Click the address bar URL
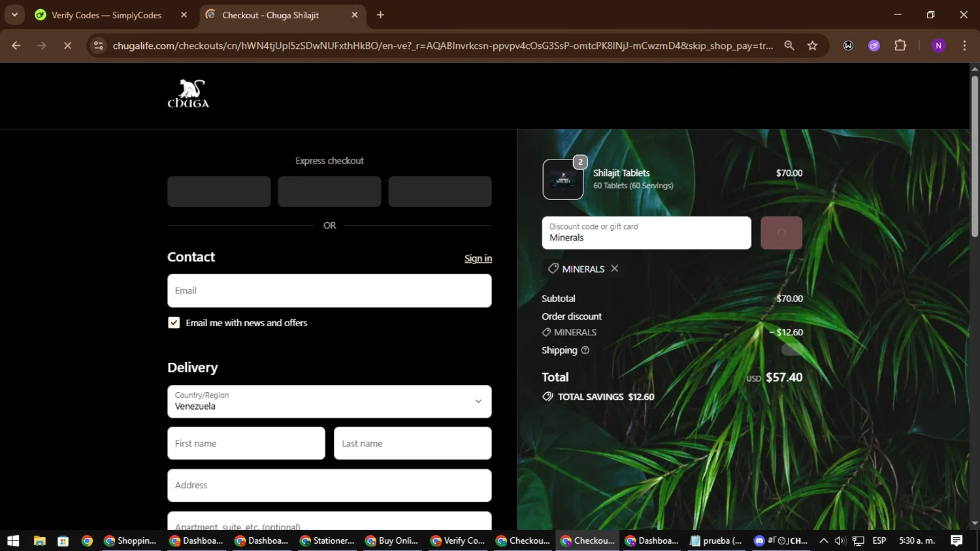980x551 pixels. [442, 46]
